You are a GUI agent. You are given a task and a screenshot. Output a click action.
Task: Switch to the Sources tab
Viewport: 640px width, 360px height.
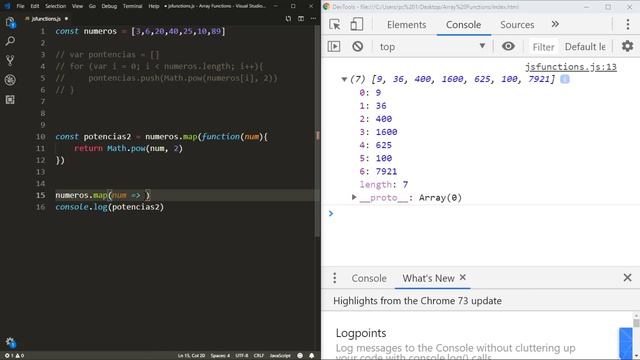pos(517,25)
